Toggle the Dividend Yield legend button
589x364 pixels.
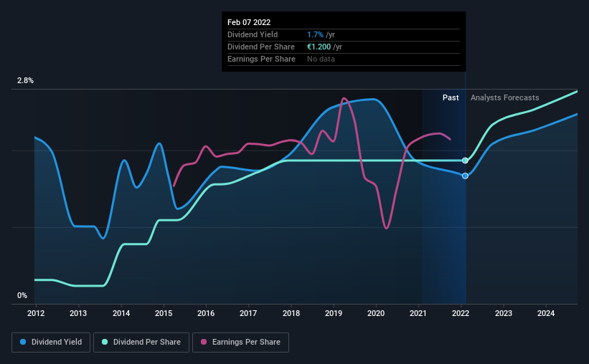51,343
